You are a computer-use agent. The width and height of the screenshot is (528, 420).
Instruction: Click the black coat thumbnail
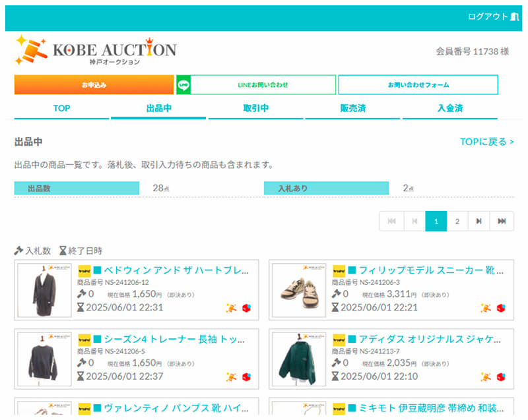tap(44, 290)
